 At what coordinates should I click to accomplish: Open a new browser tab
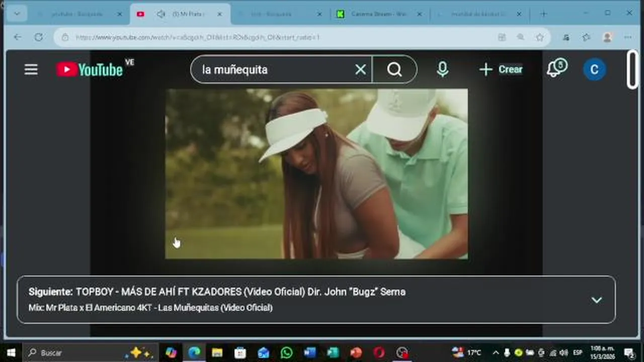pos(543,14)
